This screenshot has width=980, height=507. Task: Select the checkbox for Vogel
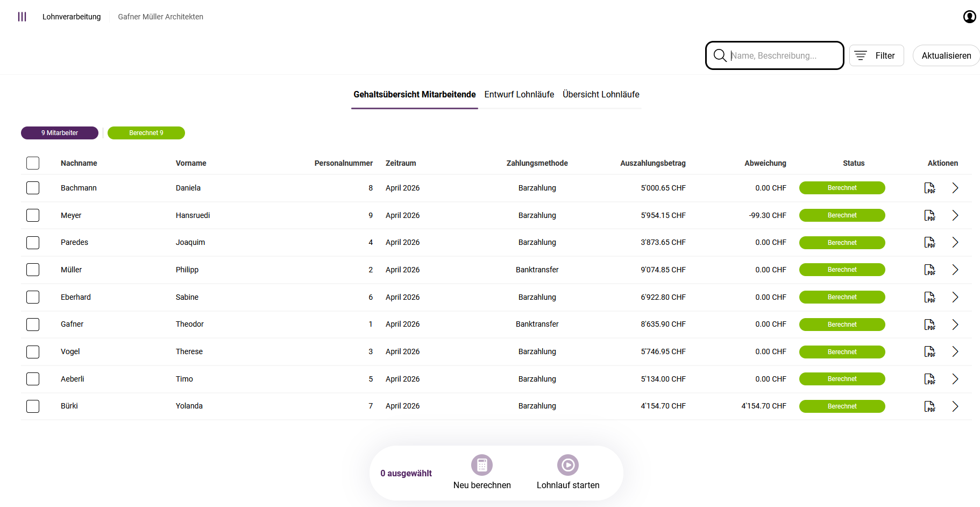point(33,351)
